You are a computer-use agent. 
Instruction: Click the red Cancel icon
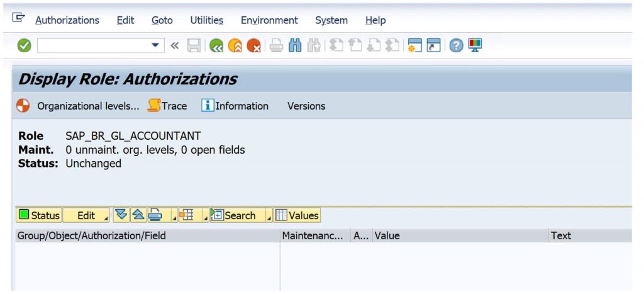(x=254, y=45)
